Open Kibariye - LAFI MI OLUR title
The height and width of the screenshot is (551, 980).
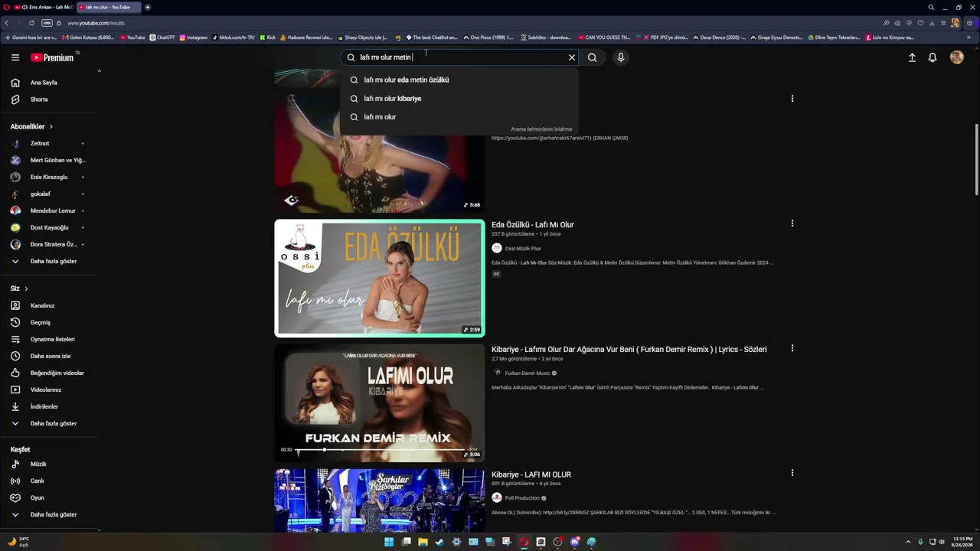(x=531, y=474)
